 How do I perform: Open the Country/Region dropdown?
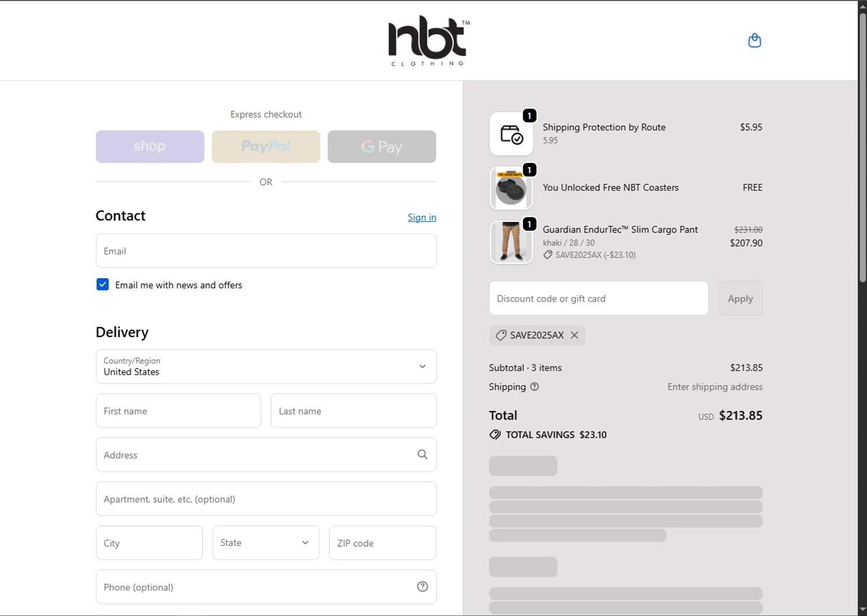tap(266, 366)
